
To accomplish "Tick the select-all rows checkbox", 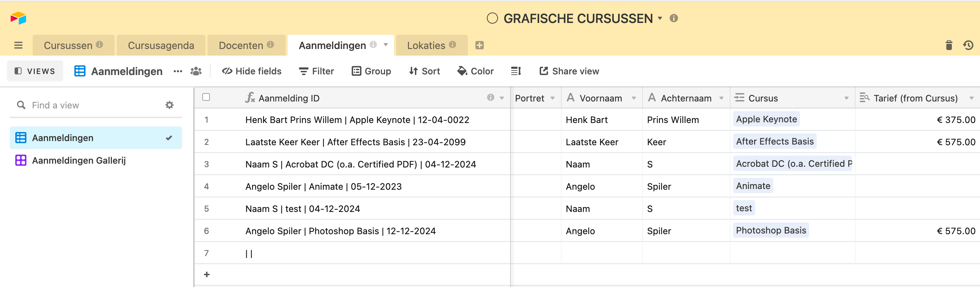I will tap(206, 97).
